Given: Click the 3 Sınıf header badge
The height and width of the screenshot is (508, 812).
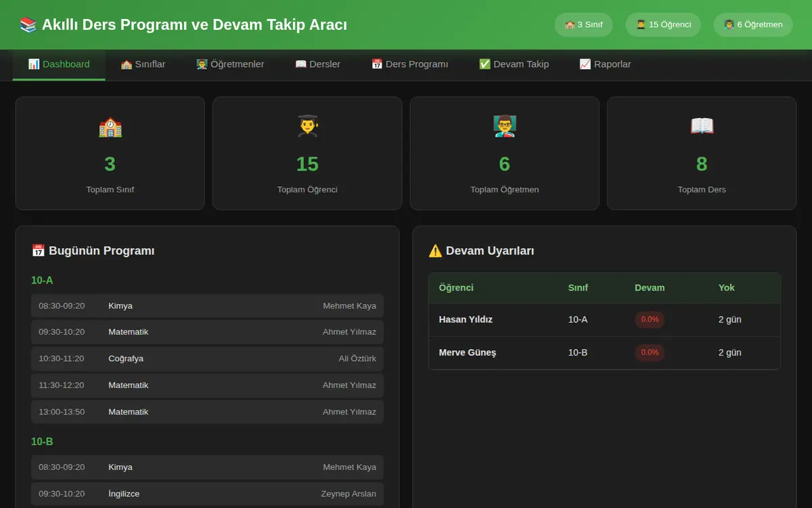Looking at the screenshot, I should [583, 25].
